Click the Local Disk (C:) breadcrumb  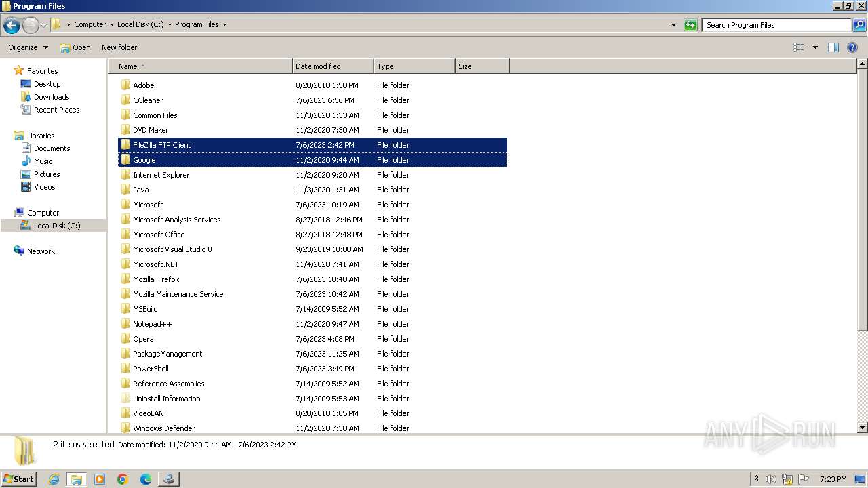click(140, 24)
